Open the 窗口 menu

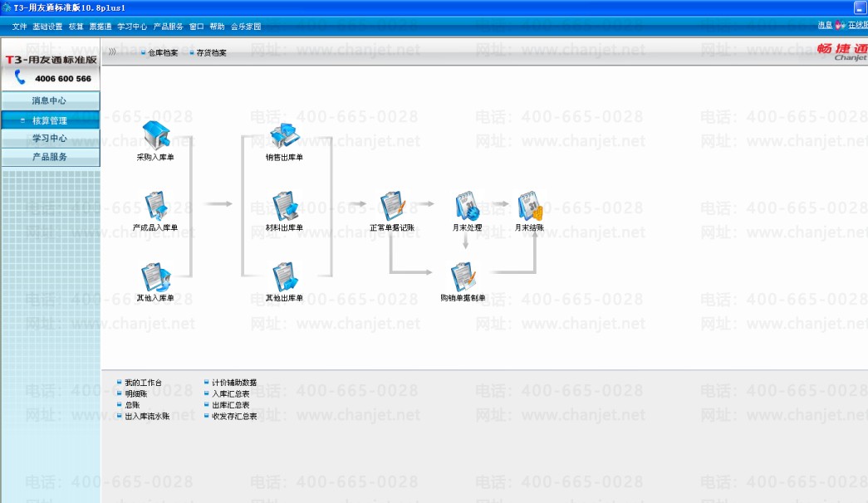[197, 27]
